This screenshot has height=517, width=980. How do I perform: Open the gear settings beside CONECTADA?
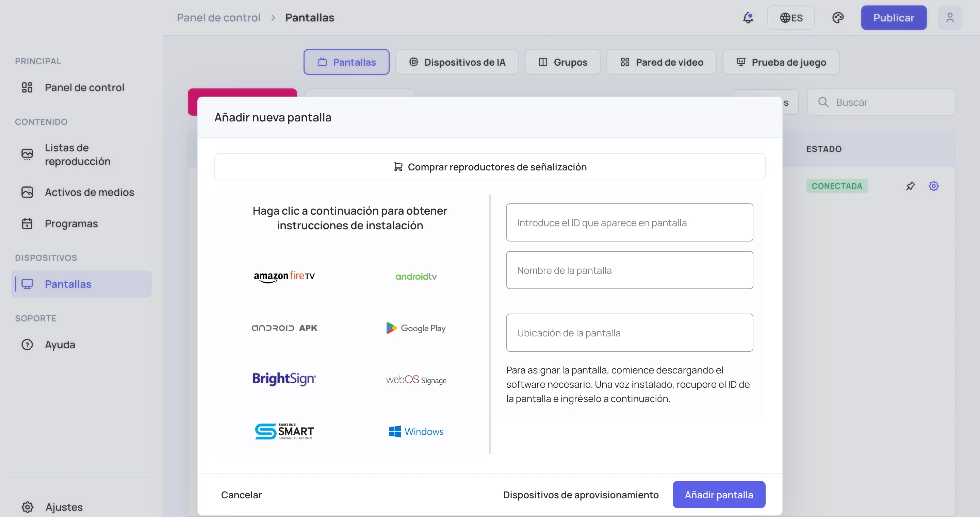(934, 186)
